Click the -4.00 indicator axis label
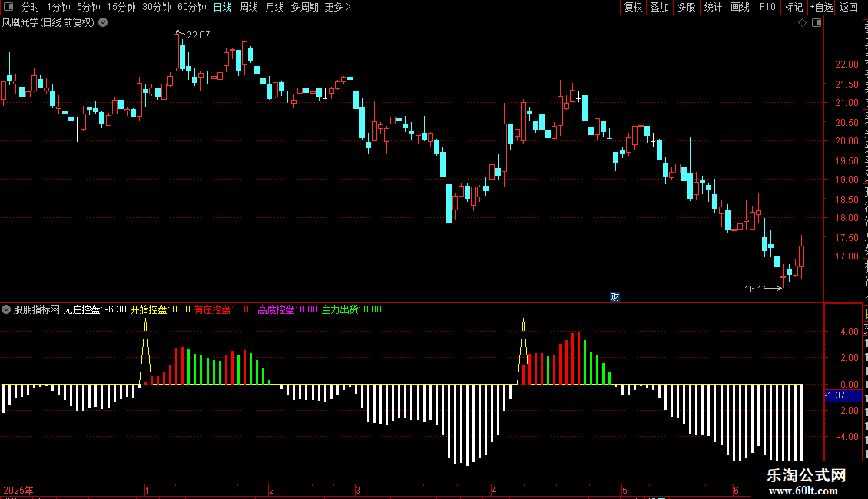 847,437
